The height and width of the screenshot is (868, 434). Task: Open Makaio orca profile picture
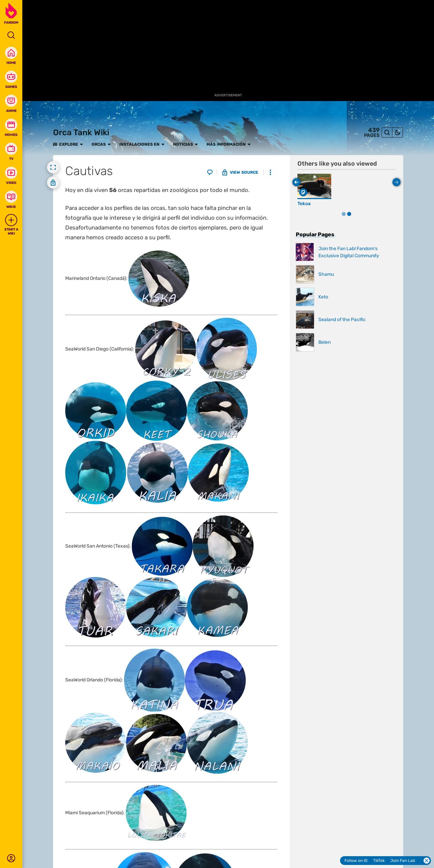[96, 743]
